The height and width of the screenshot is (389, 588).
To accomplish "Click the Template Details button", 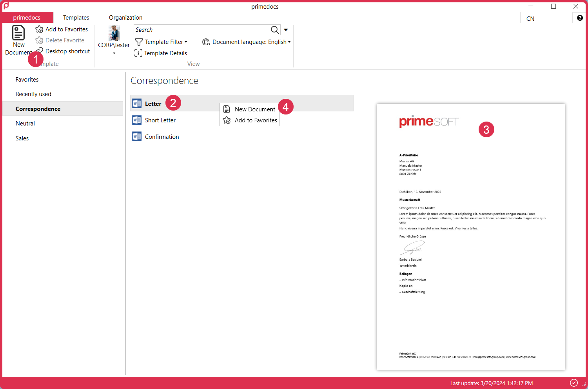I will tap(161, 53).
